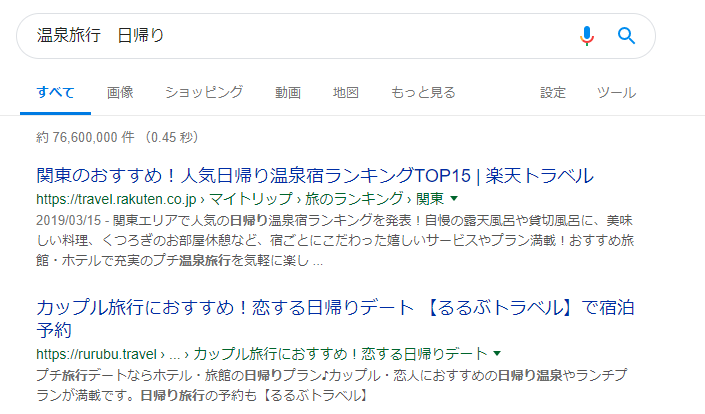Switch to the 動画 tab
Viewport: 705px width, 414px height.
[288, 93]
